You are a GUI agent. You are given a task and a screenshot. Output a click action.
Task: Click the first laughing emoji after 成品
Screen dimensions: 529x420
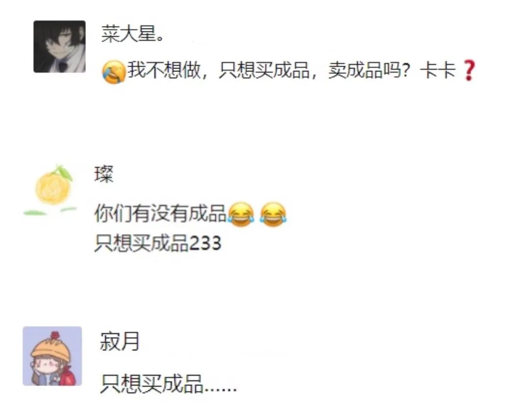pos(241,214)
